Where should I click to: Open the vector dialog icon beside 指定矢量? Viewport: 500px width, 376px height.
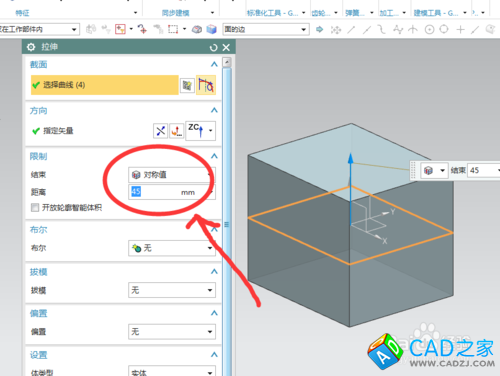(x=176, y=131)
